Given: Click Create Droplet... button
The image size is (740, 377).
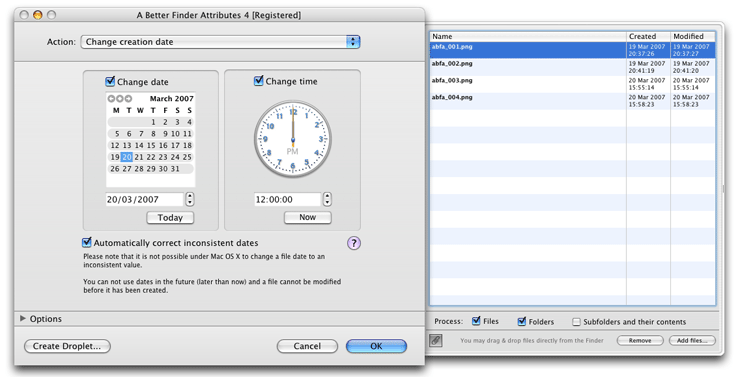Looking at the screenshot, I should coord(67,346).
